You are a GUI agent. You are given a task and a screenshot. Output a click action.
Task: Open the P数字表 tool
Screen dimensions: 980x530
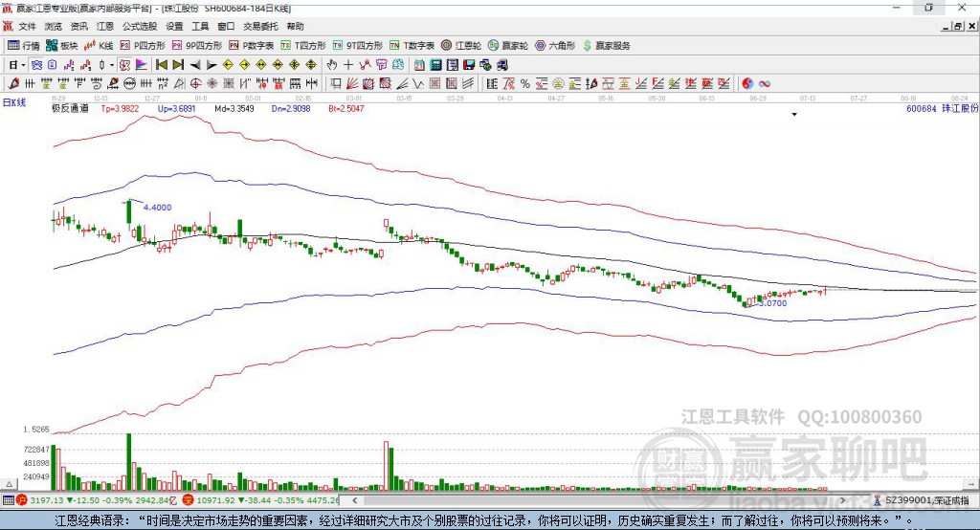(x=252, y=46)
